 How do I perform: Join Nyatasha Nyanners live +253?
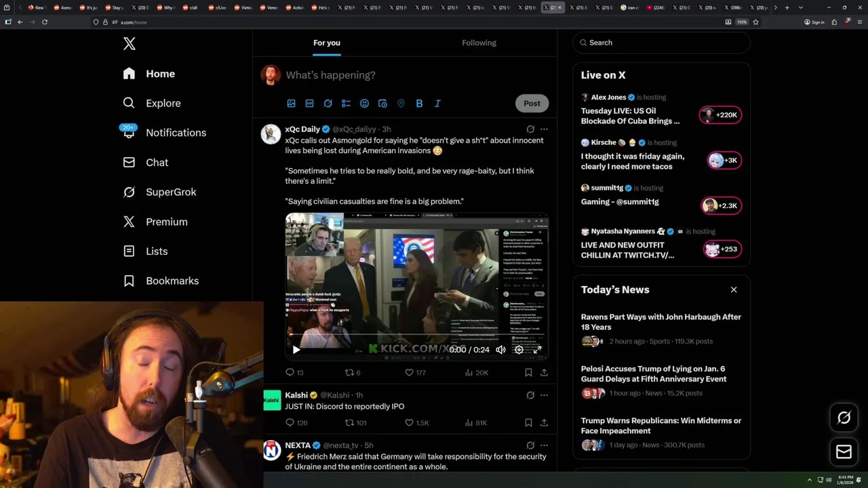click(x=722, y=249)
